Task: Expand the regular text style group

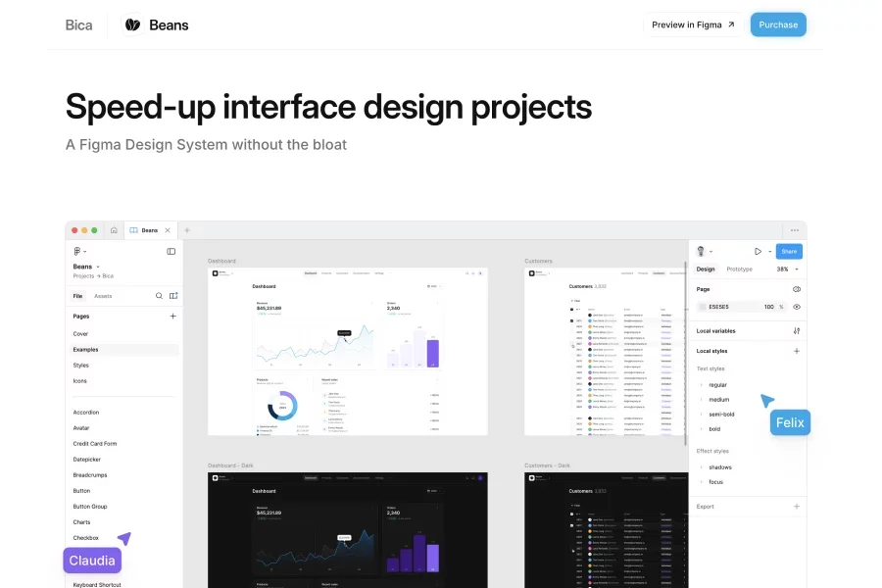Action: click(x=702, y=385)
